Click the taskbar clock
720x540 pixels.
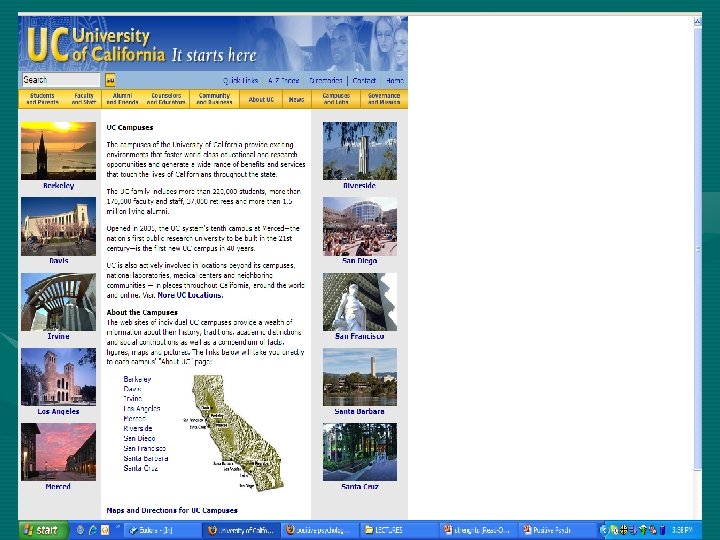[681, 530]
